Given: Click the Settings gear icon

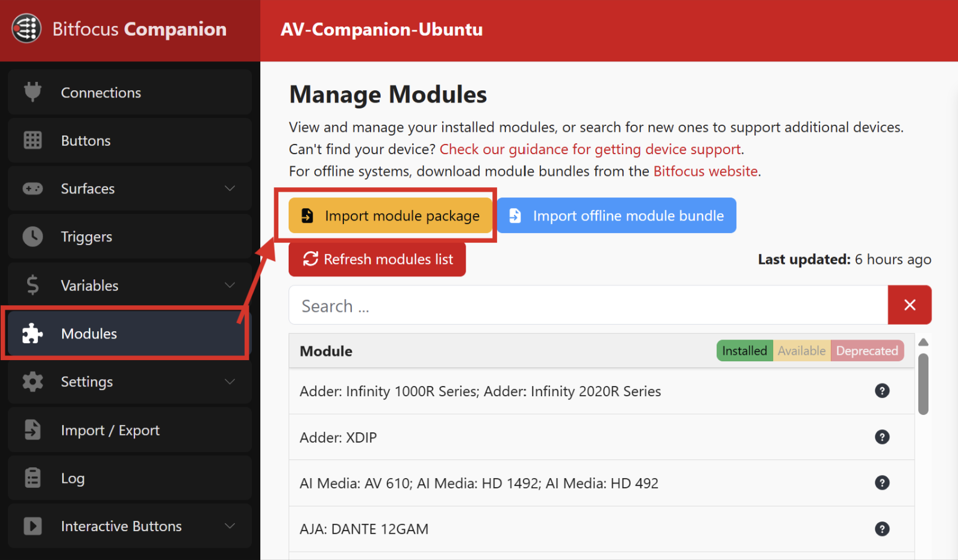Looking at the screenshot, I should coord(33,382).
